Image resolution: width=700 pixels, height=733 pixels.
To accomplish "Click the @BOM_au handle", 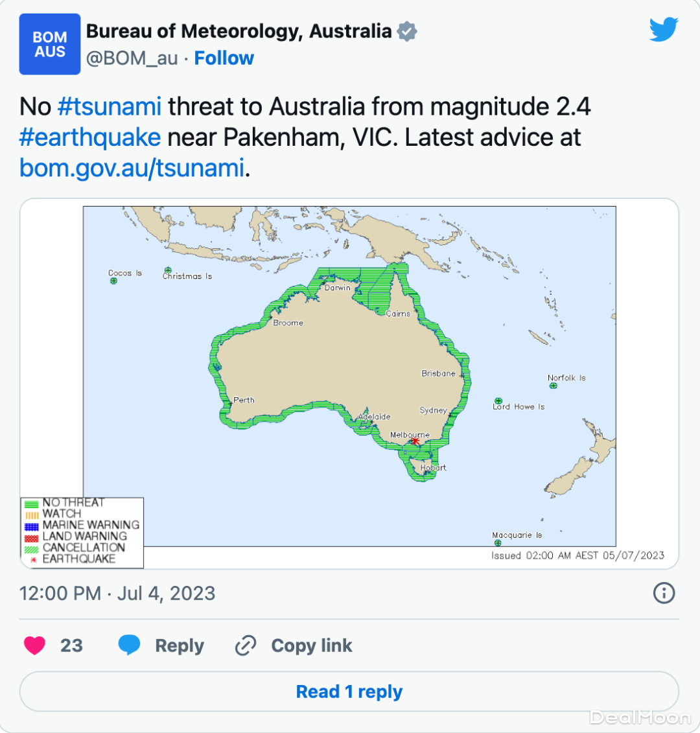I will pos(132,58).
